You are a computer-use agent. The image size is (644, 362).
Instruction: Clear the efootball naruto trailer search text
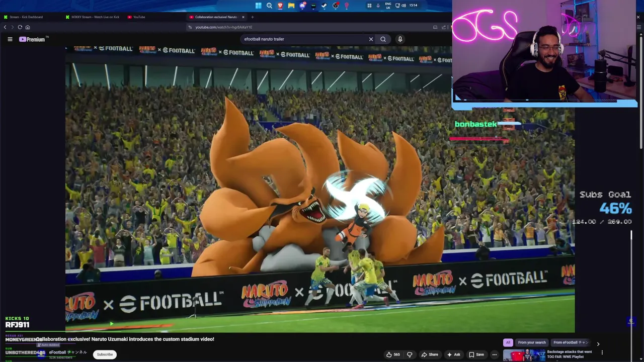tap(371, 39)
